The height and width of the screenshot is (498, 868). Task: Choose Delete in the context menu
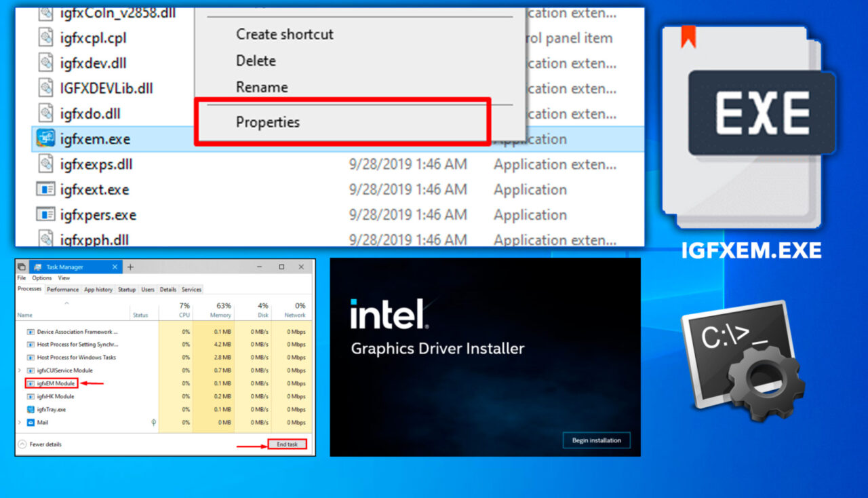click(x=256, y=60)
